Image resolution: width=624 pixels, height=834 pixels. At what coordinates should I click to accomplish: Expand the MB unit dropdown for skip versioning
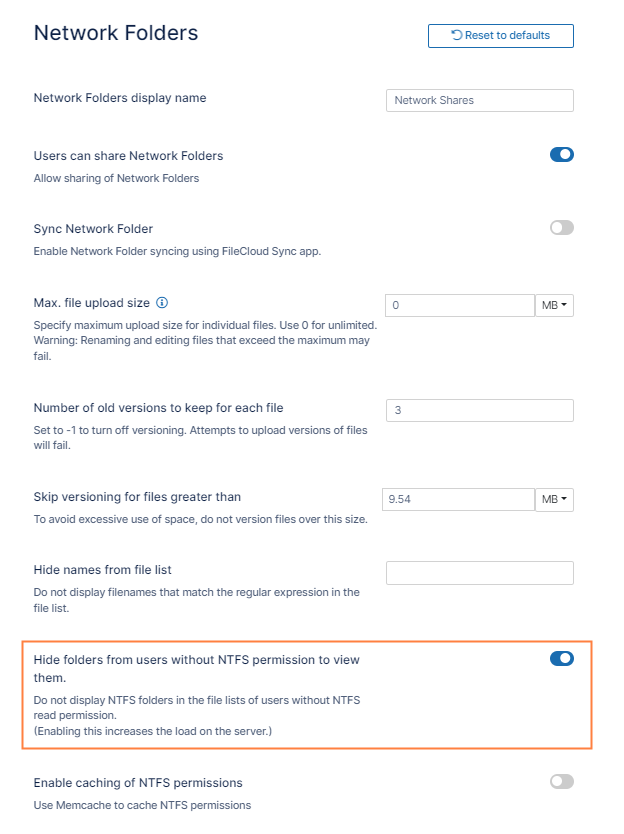coord(554,499)
